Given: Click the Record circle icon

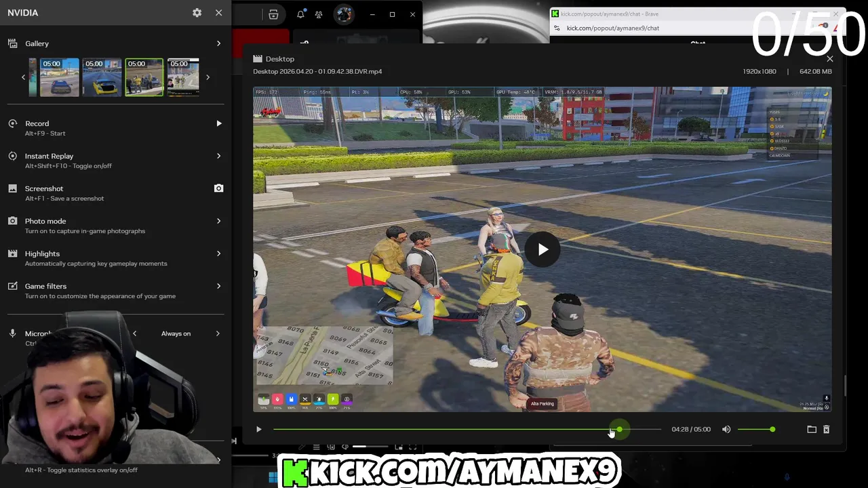Looking at the screenshot, I should (12, 123).
